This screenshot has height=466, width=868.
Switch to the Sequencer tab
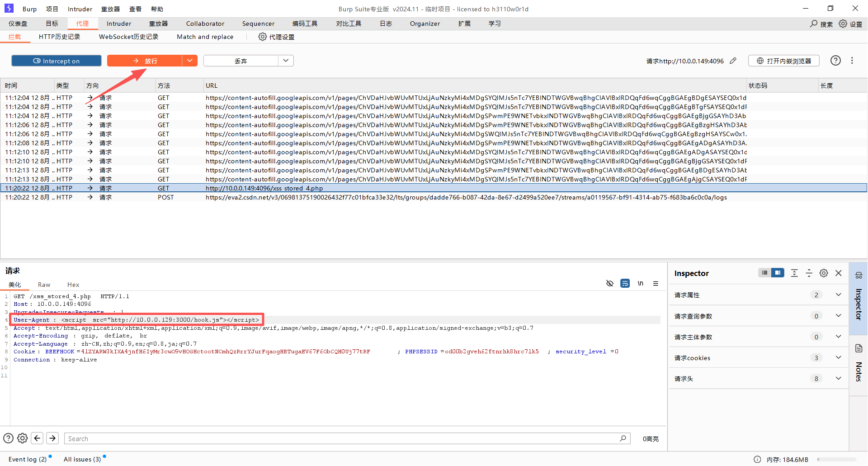pos(258,24)
